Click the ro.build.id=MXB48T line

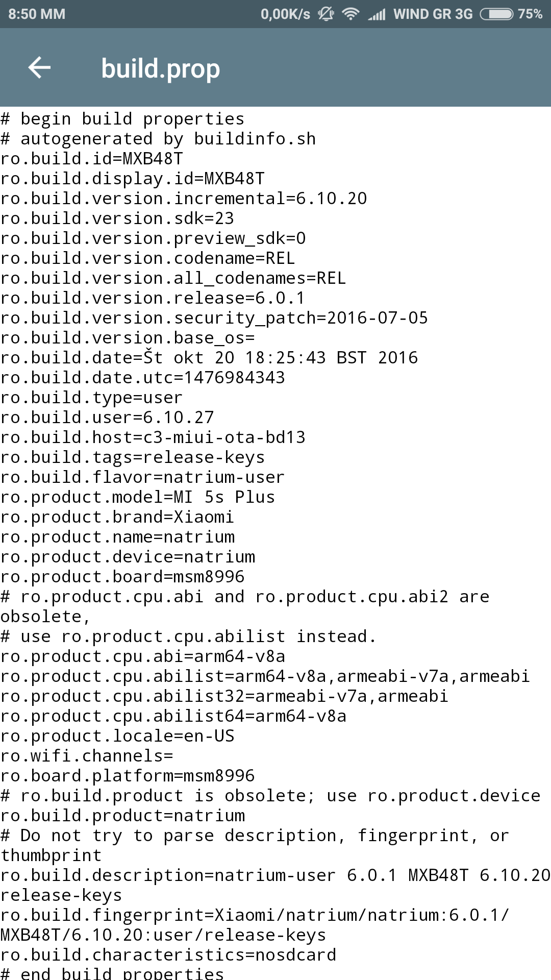click(x=92, y=159)
